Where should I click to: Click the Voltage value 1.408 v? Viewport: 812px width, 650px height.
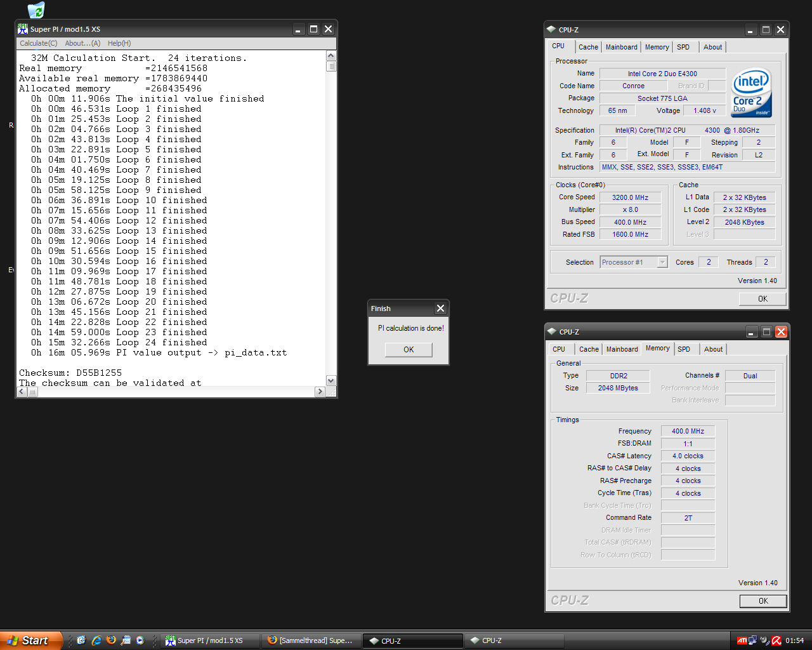704,110
